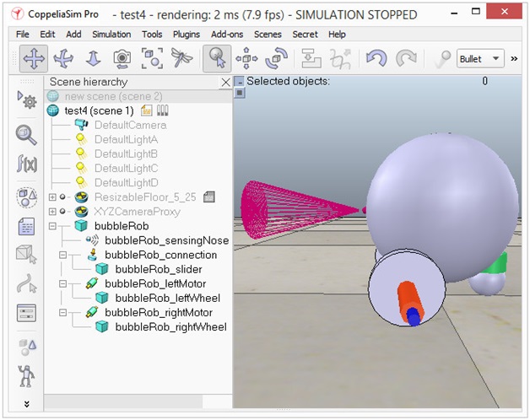Select the camera pan tool
The height and width of the screenshot is (420, 530).
point(34,59)
